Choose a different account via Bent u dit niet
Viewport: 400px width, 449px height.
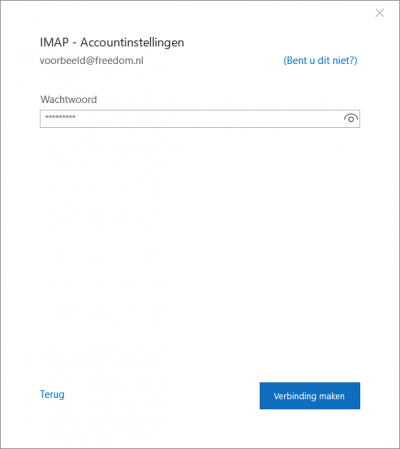coord(320,61)
